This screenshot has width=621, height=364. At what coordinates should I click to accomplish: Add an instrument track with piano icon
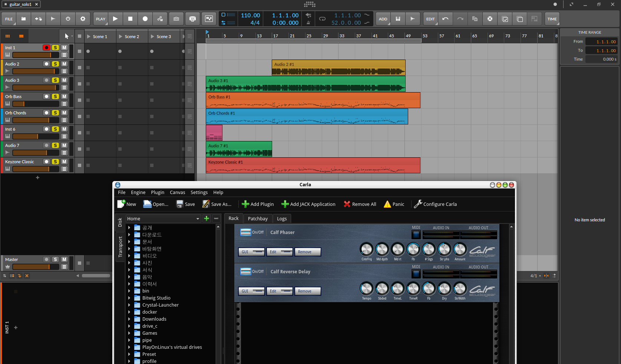tap(398, 19)
